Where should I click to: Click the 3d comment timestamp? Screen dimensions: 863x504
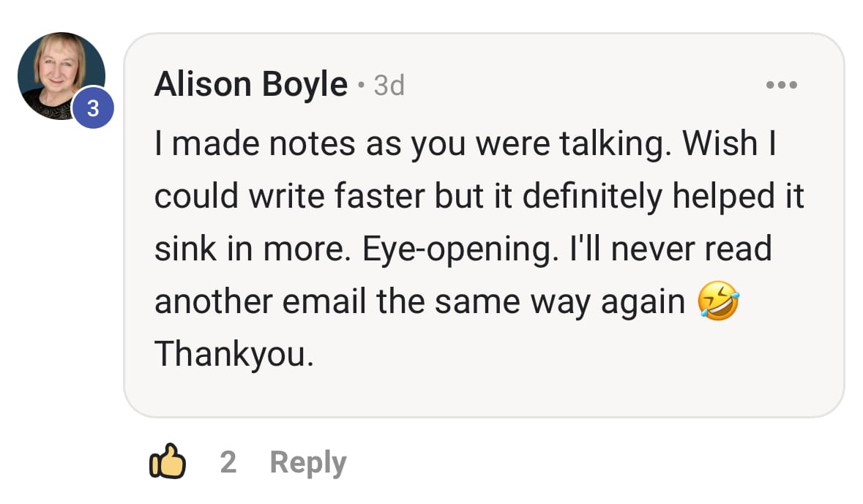point(389,86)
